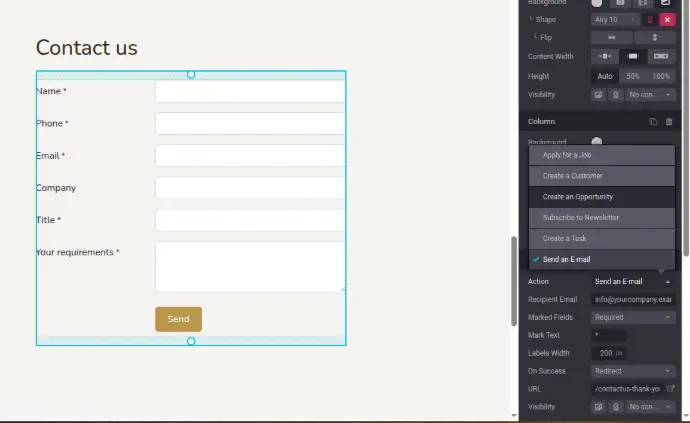Screen dimensions: 690x423
Task: Select the full-width Content Width icon
Action: click(661, 57)
